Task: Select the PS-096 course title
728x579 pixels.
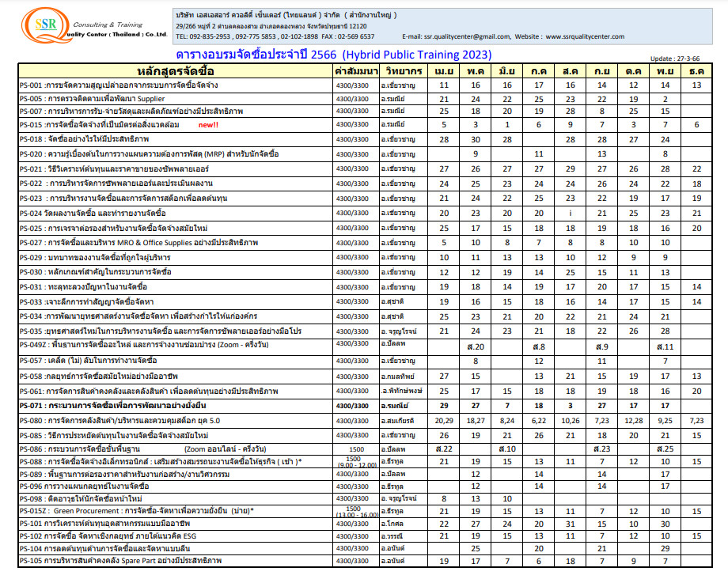Action: pos(85,486)
